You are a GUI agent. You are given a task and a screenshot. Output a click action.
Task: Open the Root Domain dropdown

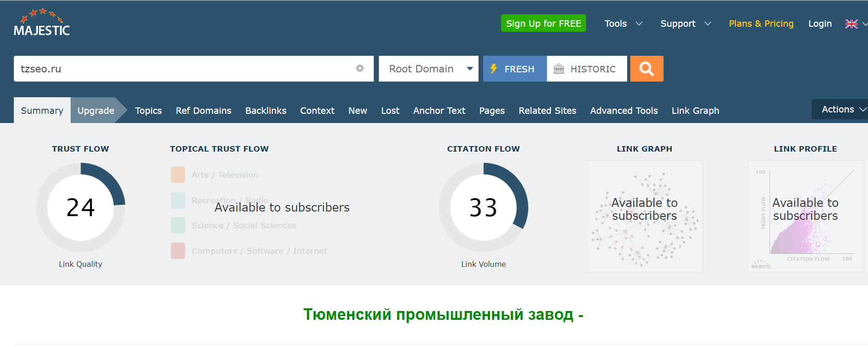[x=428, y=69]
